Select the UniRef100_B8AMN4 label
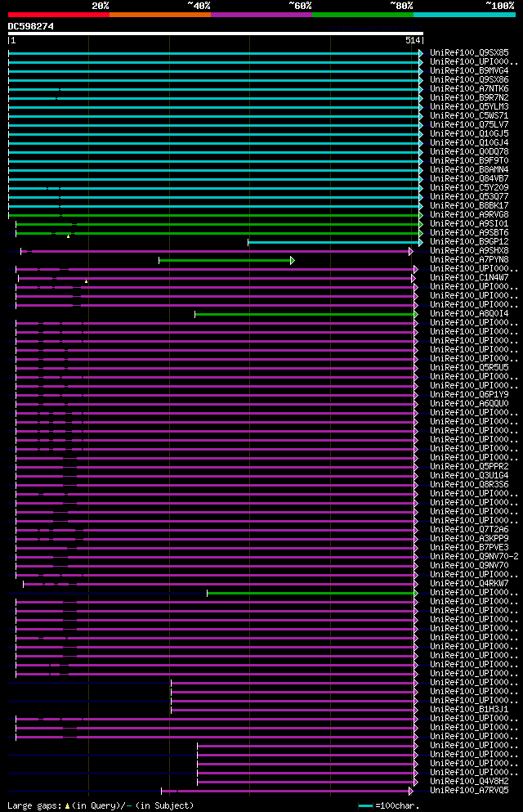The width and height of the screenshot is (523, 812). coord(469,170)
